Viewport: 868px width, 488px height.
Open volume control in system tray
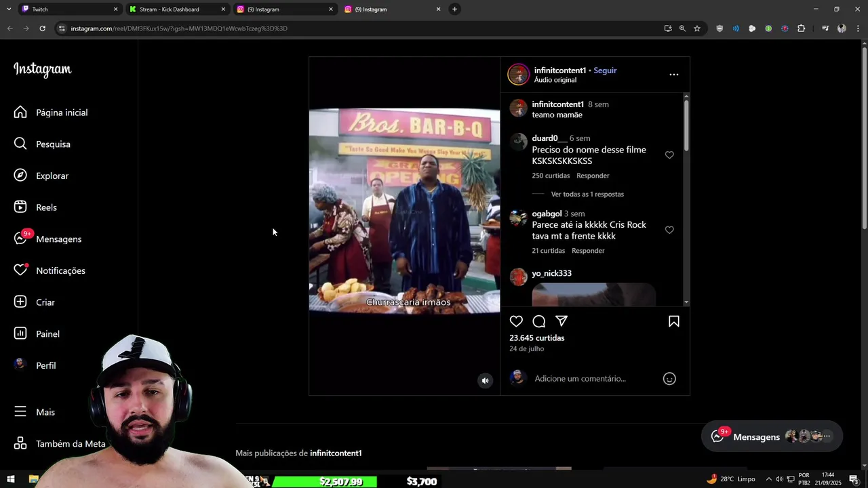point(778,479)
